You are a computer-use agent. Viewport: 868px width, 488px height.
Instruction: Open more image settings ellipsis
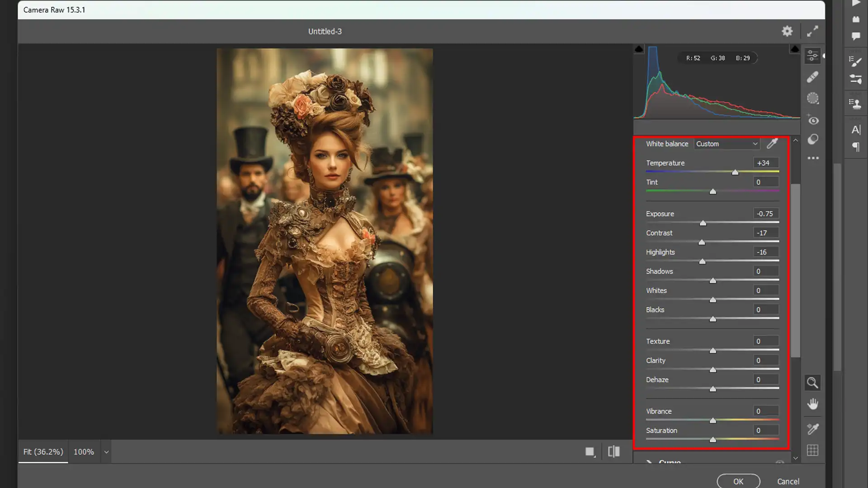tap(813, 158)
